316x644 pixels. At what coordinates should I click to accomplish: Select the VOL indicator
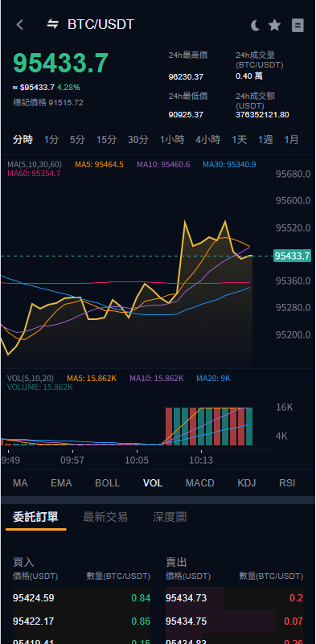[153, 483]
